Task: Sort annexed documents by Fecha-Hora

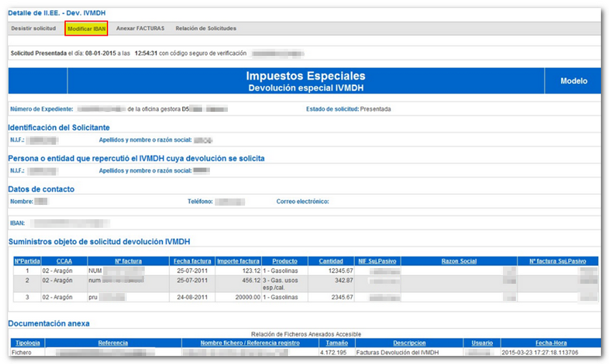Action: click(x=550, y=343)
